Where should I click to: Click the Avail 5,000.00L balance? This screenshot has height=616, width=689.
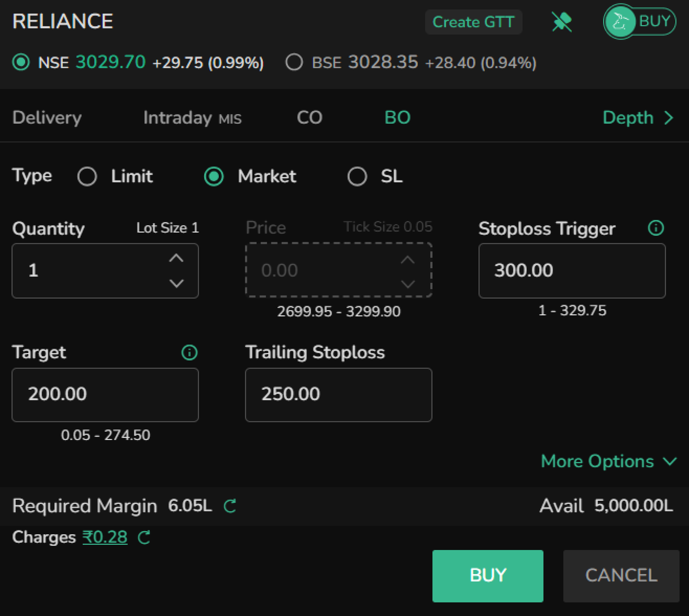tap(606, 506)
